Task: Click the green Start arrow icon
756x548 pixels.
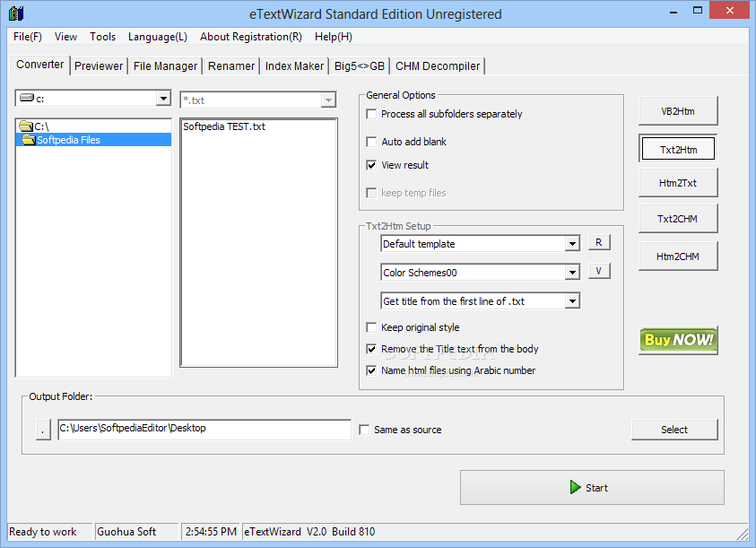Action: 575,487
